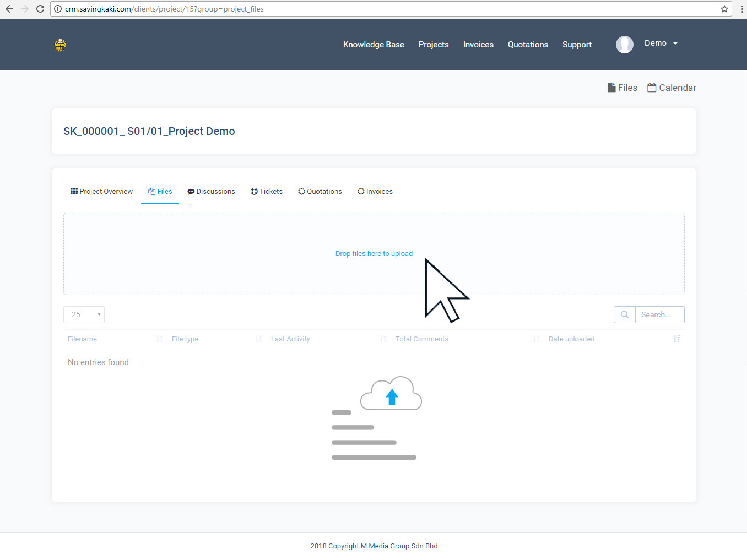The image size is (747, 560).
Task: Switch to the Discussions tab
Action: pyautogui.click(x=211, y=192)
